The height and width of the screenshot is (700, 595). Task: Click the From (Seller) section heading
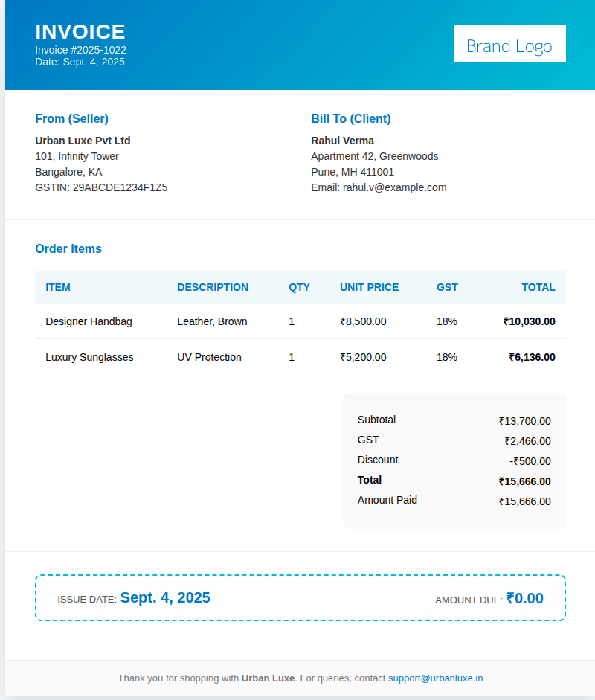[71, 118]
